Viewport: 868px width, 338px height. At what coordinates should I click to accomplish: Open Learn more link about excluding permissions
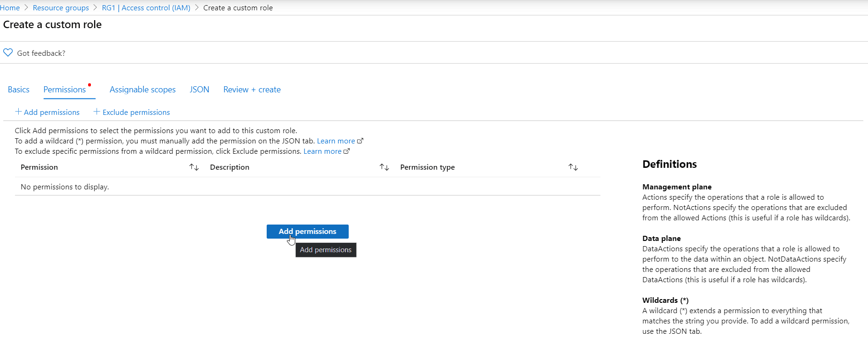(x=322, y=151)
